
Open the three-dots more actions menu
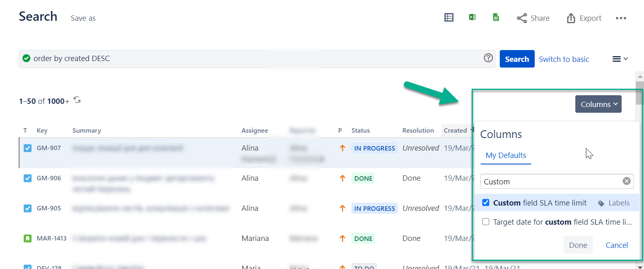[x=620, y=18]
